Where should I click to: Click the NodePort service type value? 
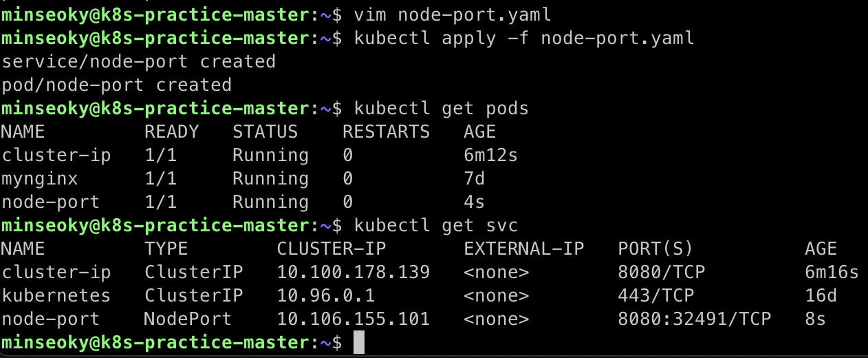point(188,319)
